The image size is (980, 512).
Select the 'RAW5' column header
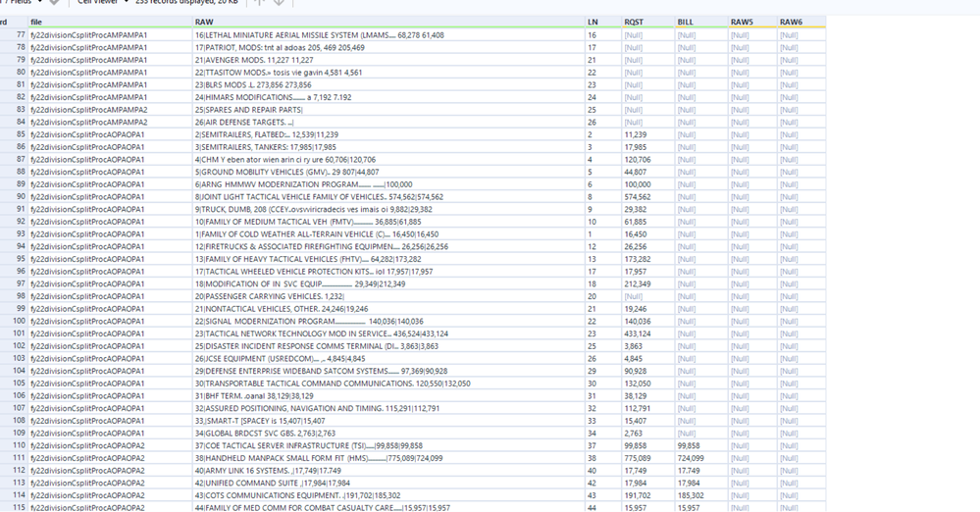point(751,22)
